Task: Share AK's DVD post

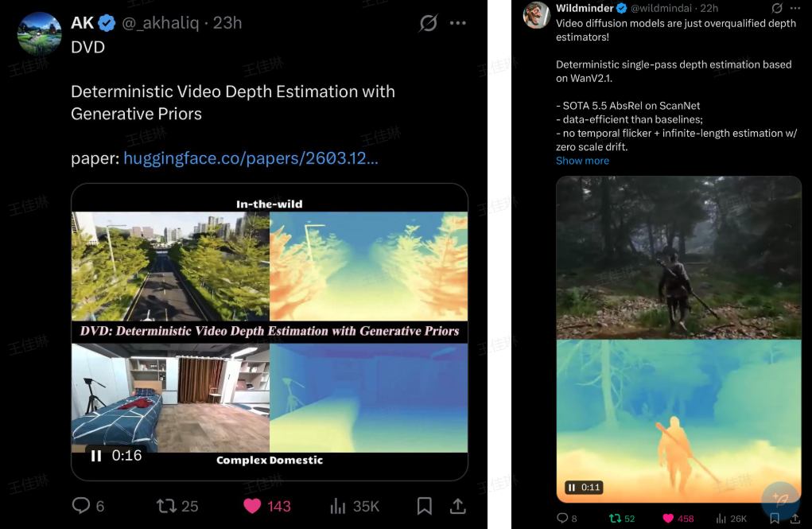Action: [458, 506]
